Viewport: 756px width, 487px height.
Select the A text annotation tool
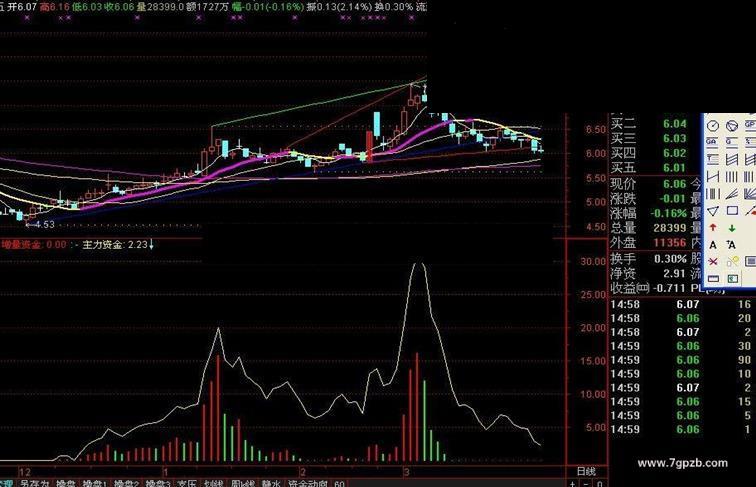[x=713, y=245]
